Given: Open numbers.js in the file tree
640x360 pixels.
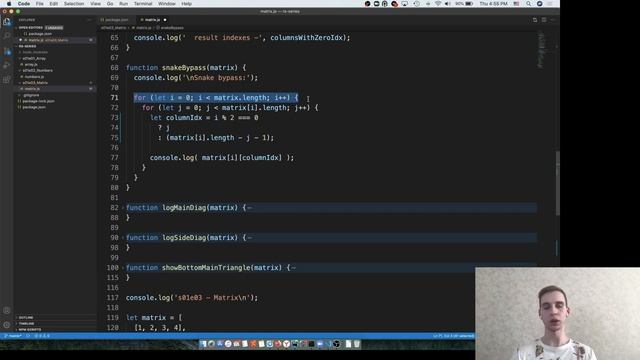Looking at the screenshot, I should click(x=34, y=77).
